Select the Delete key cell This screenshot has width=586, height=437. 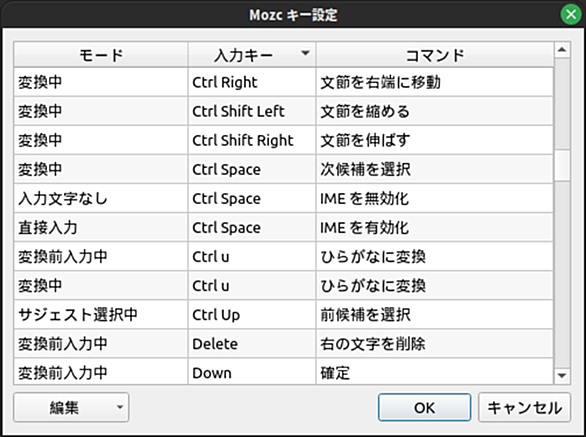(x=252, y=344)
